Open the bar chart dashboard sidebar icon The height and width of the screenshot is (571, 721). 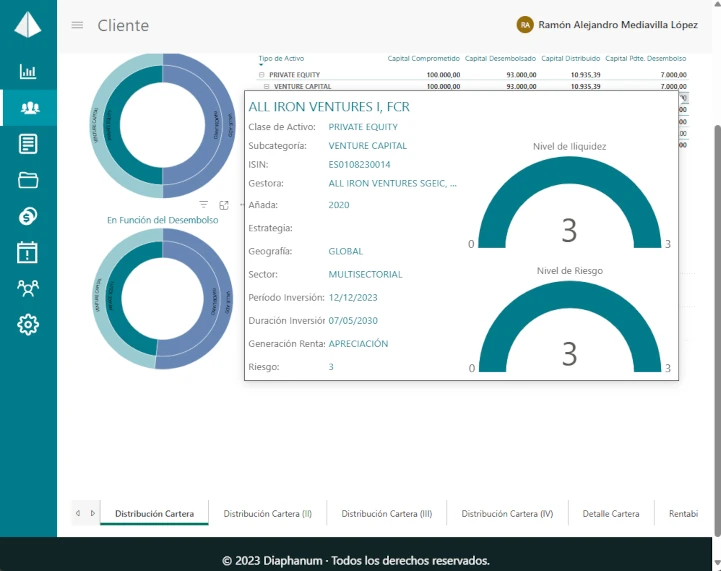[28, 71]
